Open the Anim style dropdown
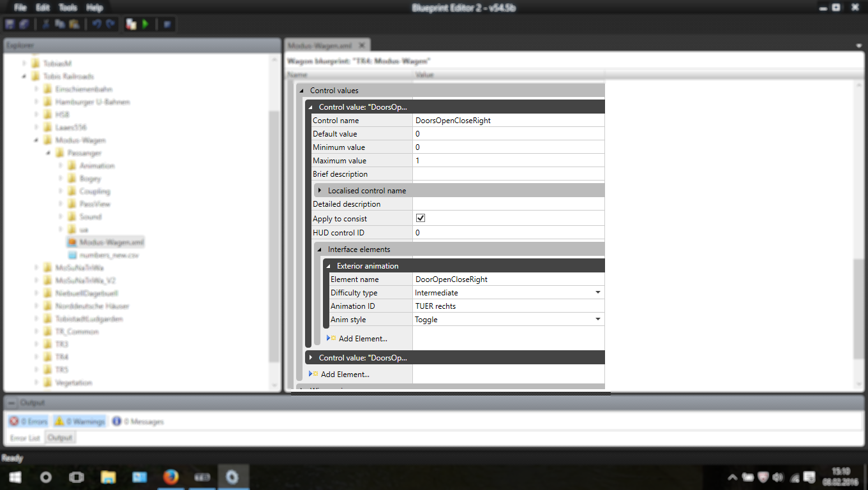This screenshot has width=868, height=490. (598, 319)
